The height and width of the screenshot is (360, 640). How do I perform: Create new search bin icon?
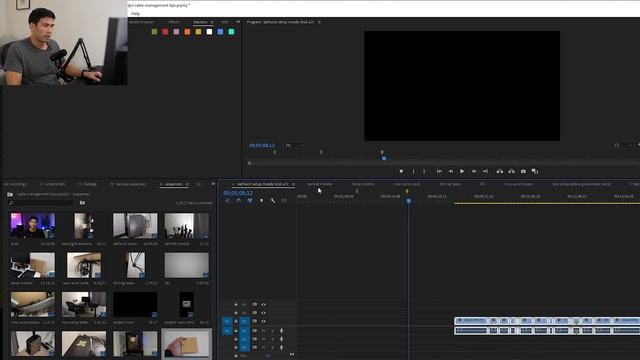pyautogui.click(x=82, y=203)
